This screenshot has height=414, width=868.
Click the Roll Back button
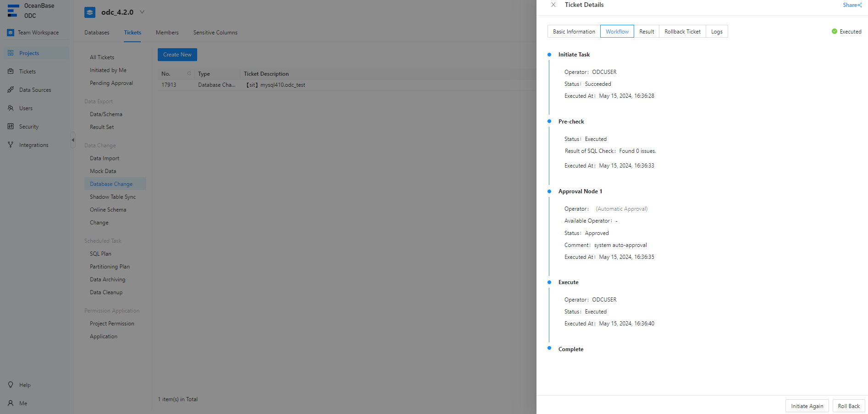point(848,406)
